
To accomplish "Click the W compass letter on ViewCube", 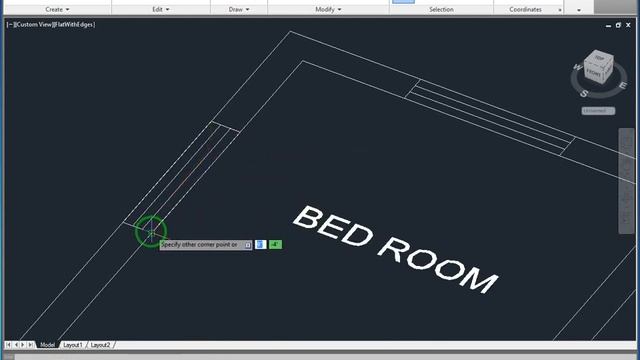I will pos(578,67).
